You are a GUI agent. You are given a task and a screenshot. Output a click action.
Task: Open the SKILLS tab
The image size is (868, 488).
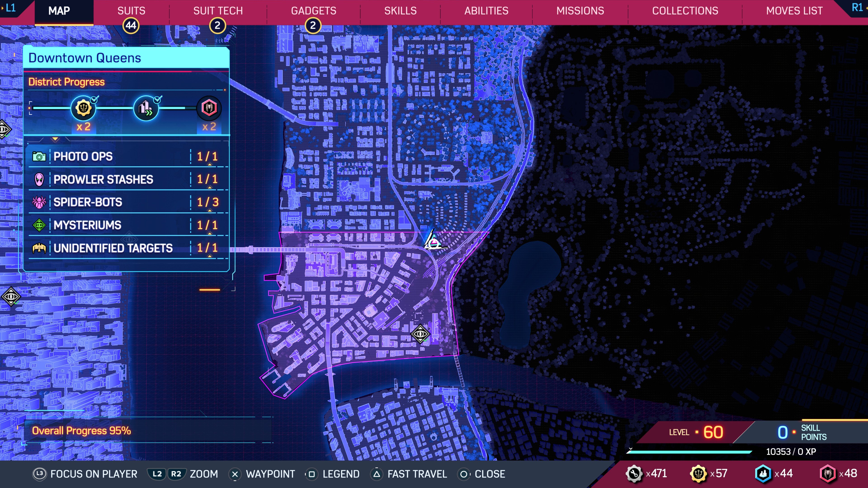click(400, 11)
